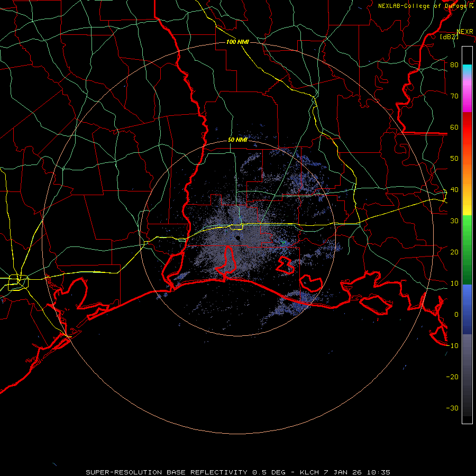476x476 pixels.
Task: Click the '50 NMI' range ring label
Action: [237, 140]
